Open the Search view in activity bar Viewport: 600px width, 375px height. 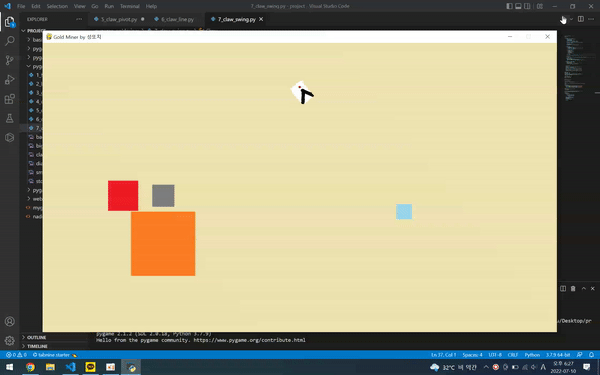pos(10,41)
